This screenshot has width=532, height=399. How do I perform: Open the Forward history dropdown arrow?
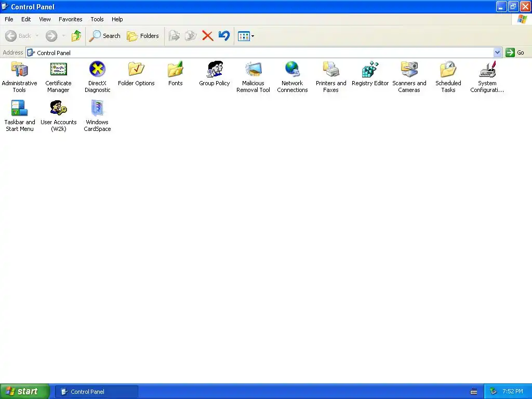click(64, 36)
